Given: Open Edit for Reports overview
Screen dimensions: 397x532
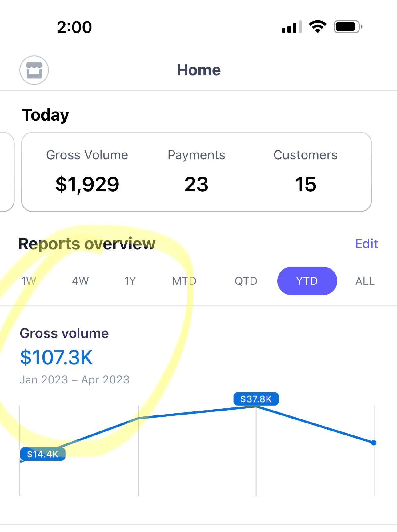Looking at the screenshot, I should 367,244.
